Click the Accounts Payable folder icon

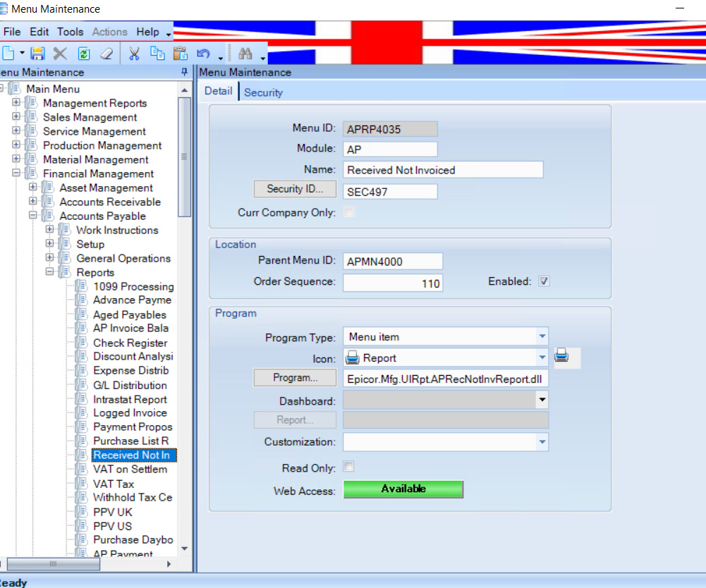(x=48, y=215)
